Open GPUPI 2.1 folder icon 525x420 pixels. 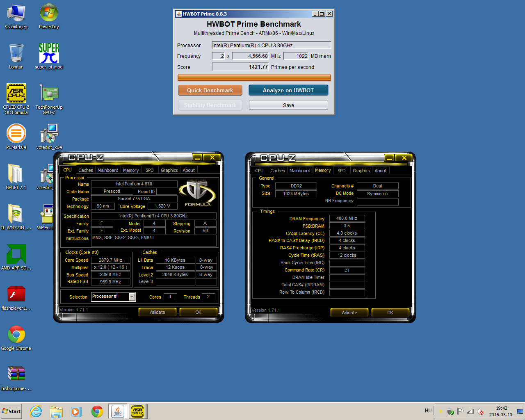coord(16,177)
